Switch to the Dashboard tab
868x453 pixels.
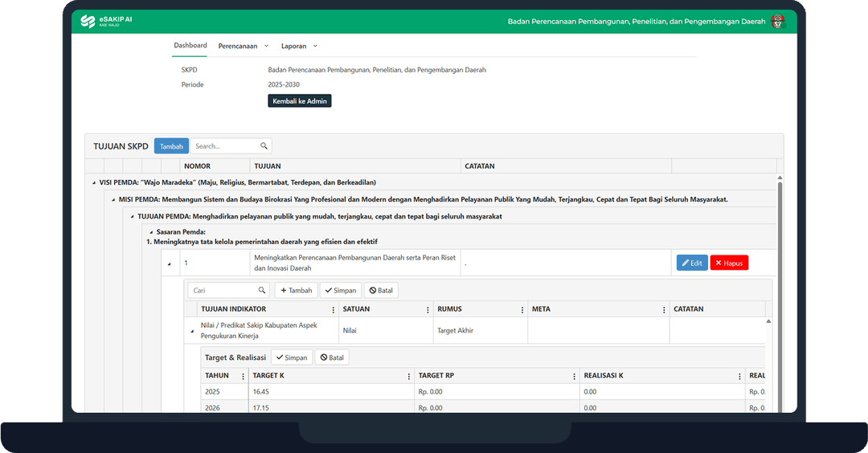coord(190,46)
